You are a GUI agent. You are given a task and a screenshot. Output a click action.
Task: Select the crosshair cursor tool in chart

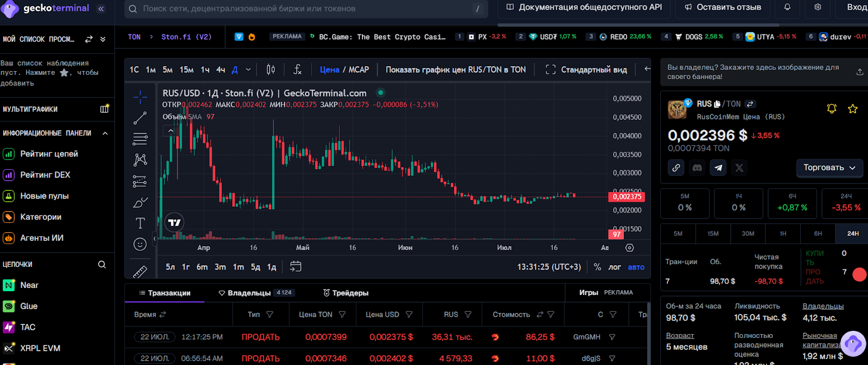tap(140, 97)
